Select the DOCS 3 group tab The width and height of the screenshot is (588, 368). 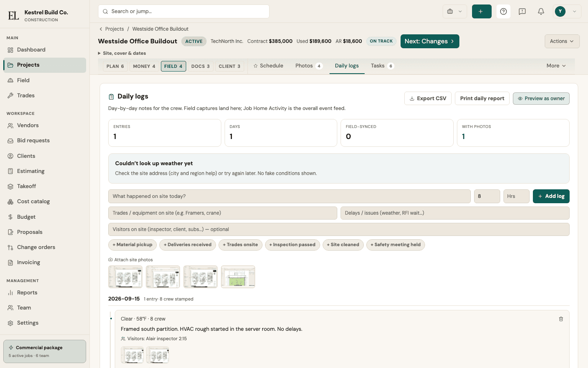coord(200,66)
